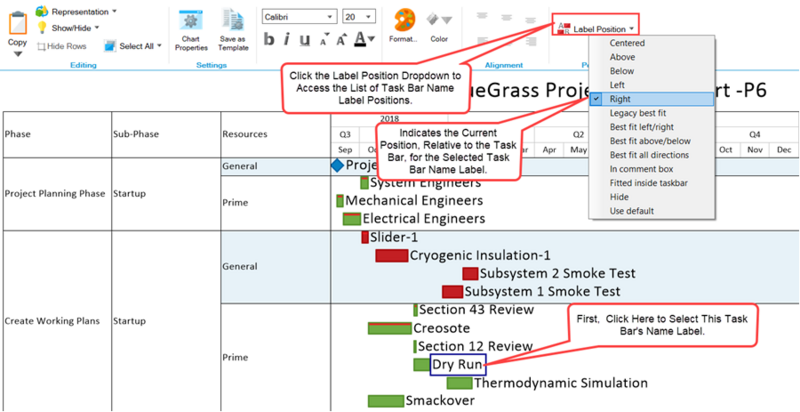Image resolution: width=800 pixels, height=412 pixels.
Task: Click the Apr month header
Action: (549, 150)
